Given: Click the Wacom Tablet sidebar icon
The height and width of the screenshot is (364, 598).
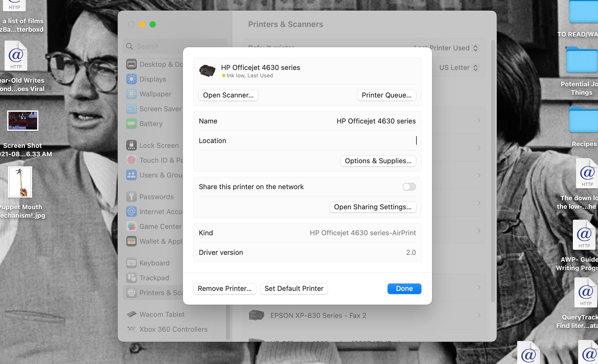Looking at the screenshot, I should tap(131, 314).
